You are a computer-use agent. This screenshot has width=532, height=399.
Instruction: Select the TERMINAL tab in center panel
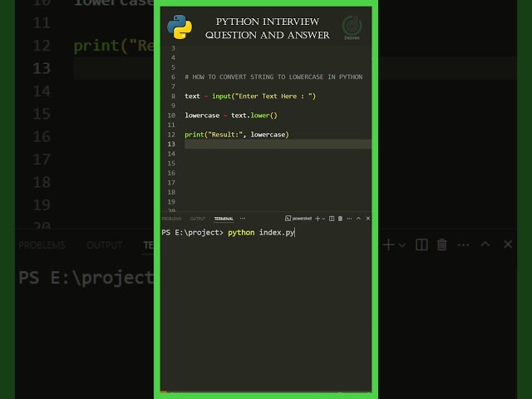point(224,219)
